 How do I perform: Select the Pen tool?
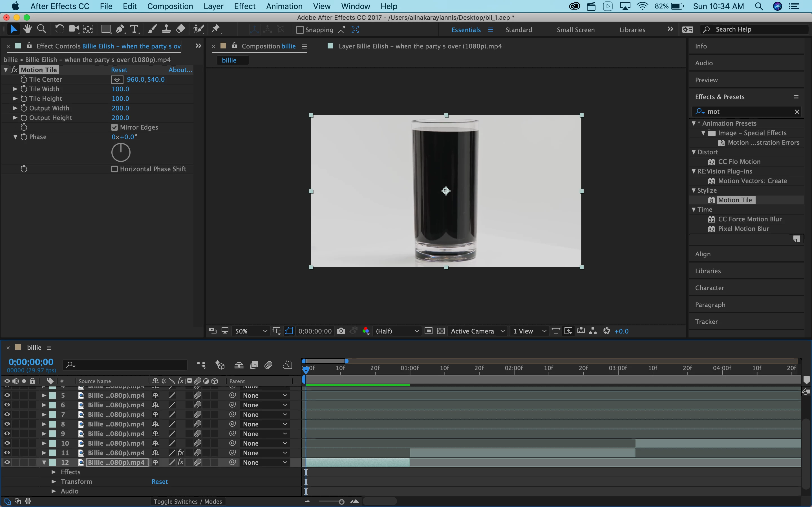click(x=120, y=30)
